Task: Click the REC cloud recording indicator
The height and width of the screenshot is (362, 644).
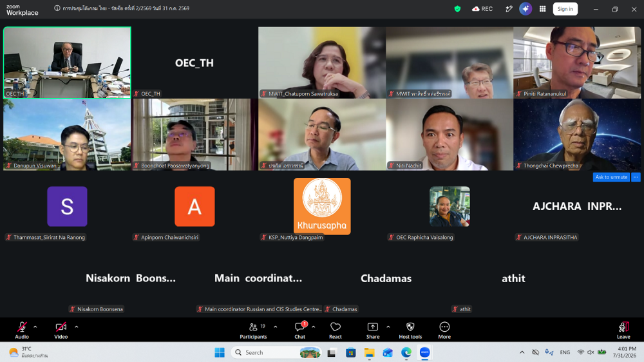Action: pyautogui.click(x=482, y=9)
